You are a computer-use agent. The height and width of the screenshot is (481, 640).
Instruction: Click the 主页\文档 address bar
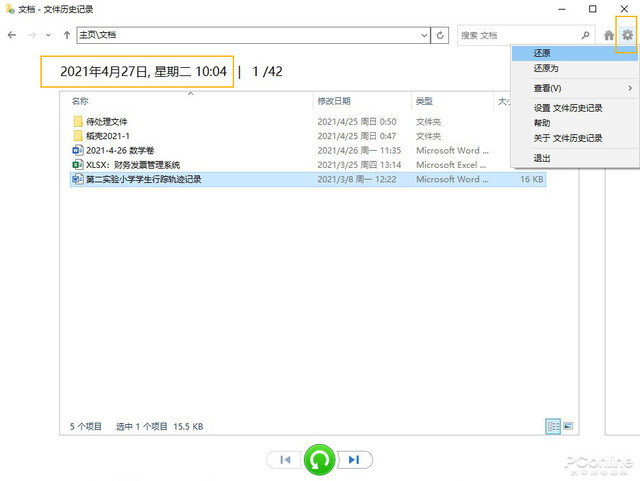(253, 35)
